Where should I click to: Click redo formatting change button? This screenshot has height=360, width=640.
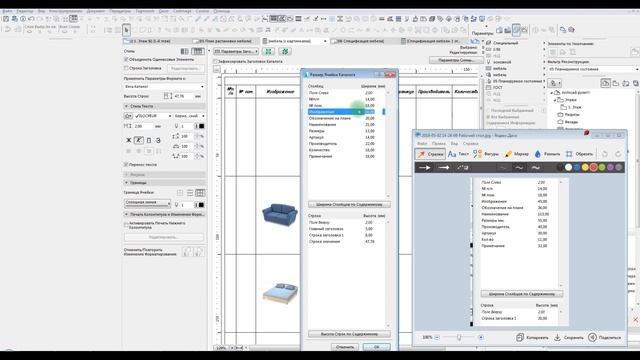[199, 252]
